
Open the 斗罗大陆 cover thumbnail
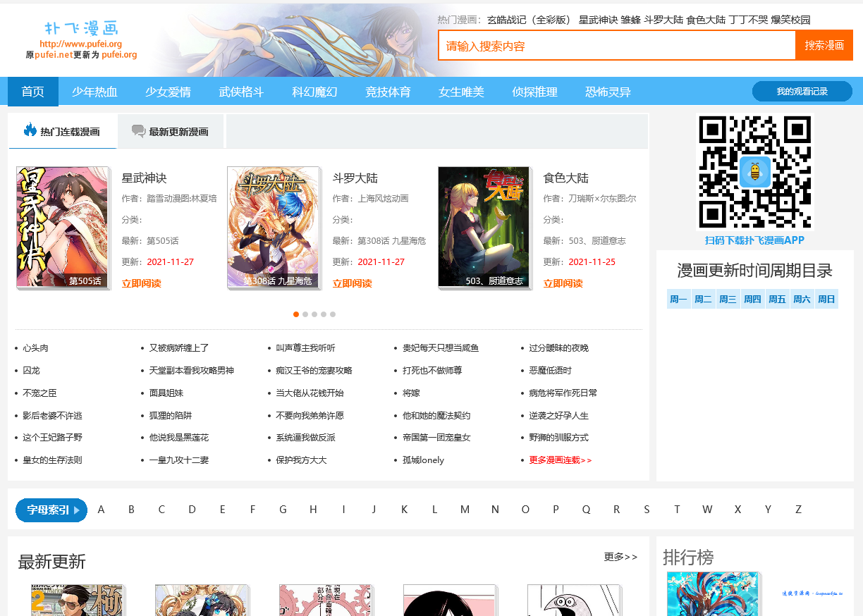[x=274, y=228]
